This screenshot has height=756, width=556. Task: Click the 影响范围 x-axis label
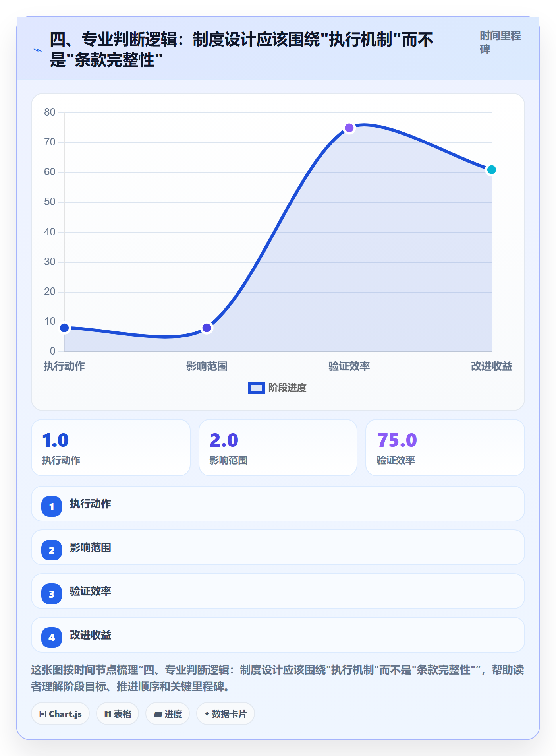pyautogui.click(x=207, y=366)
